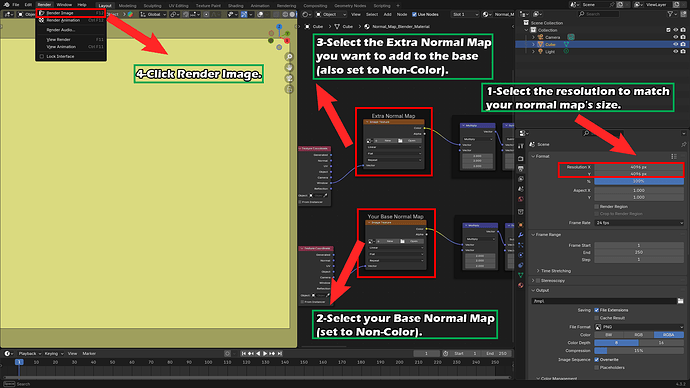Image resolution: width=690 pixels, height=388 pixels.
Task: Open the Window menu
Action: [64, 4]
